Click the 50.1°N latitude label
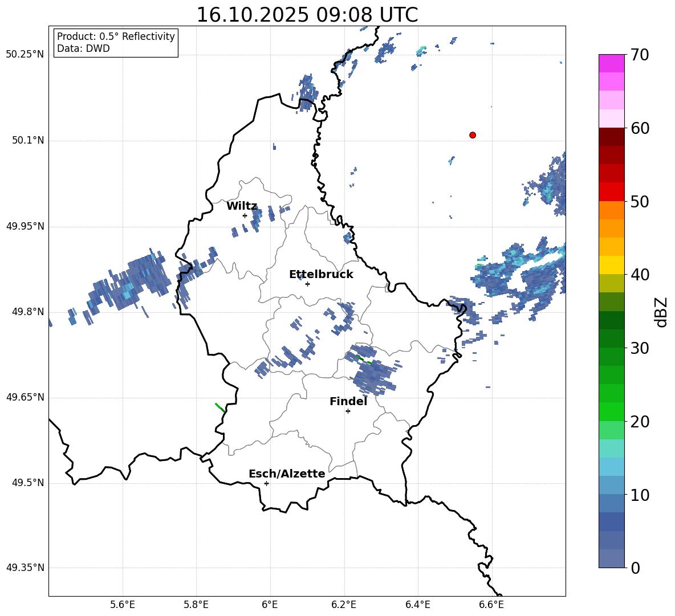The height and width of the screenshot is (616, 675). click(x=29, y=141)
